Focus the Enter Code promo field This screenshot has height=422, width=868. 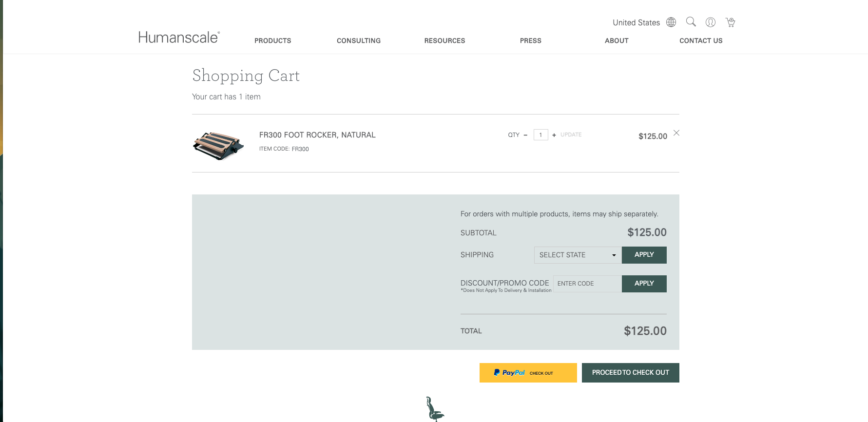pos(587,284)
